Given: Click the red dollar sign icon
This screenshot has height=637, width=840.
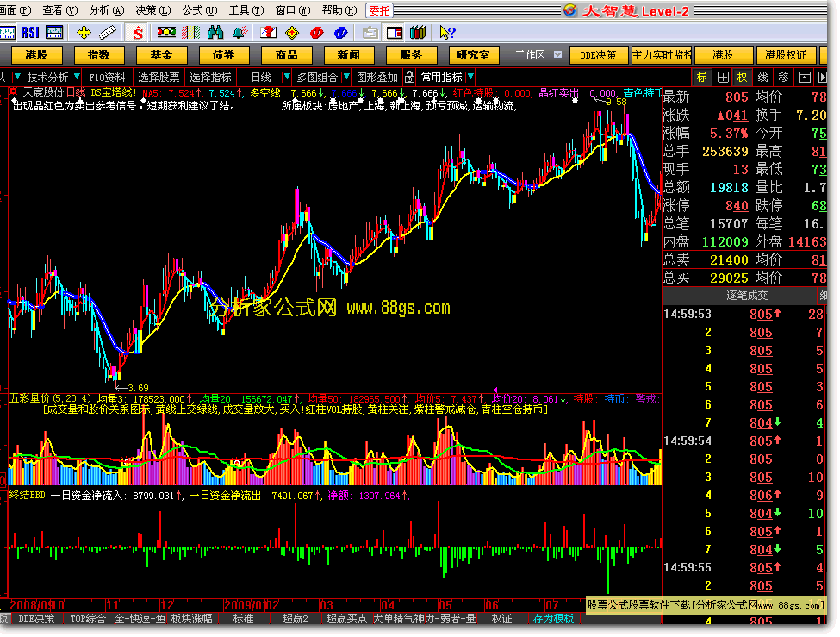Looking at the screenshot, I should [x=138, y=33].
